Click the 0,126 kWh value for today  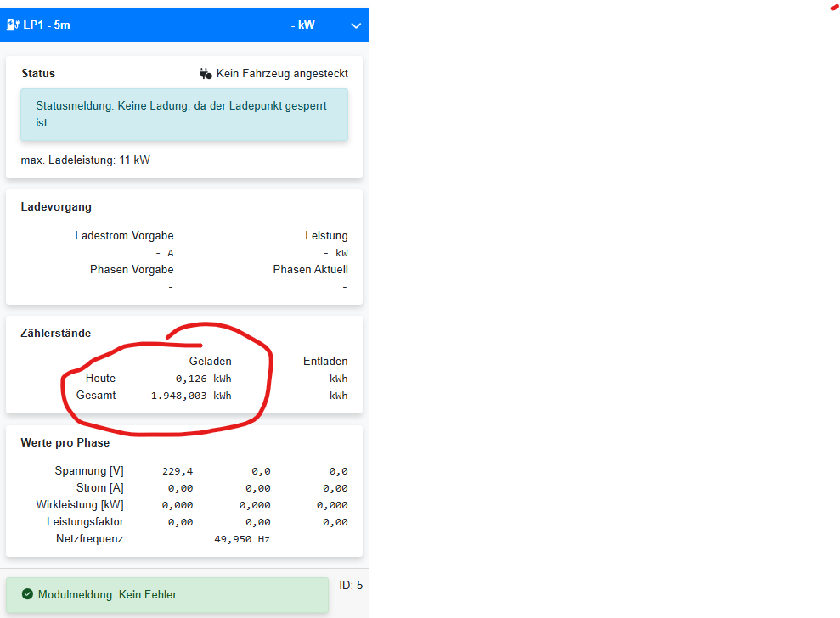[204, 379]
